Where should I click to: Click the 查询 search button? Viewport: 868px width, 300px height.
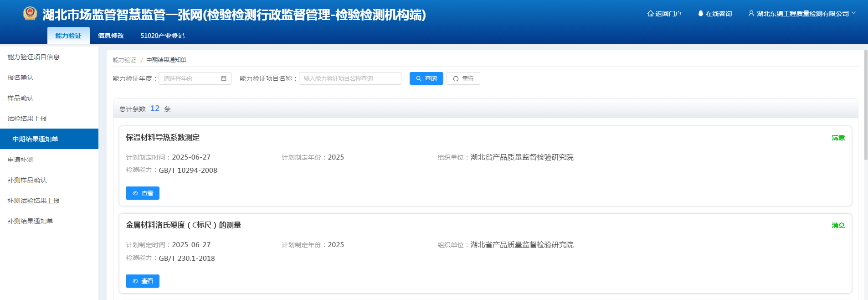click(x=426, y=78)
